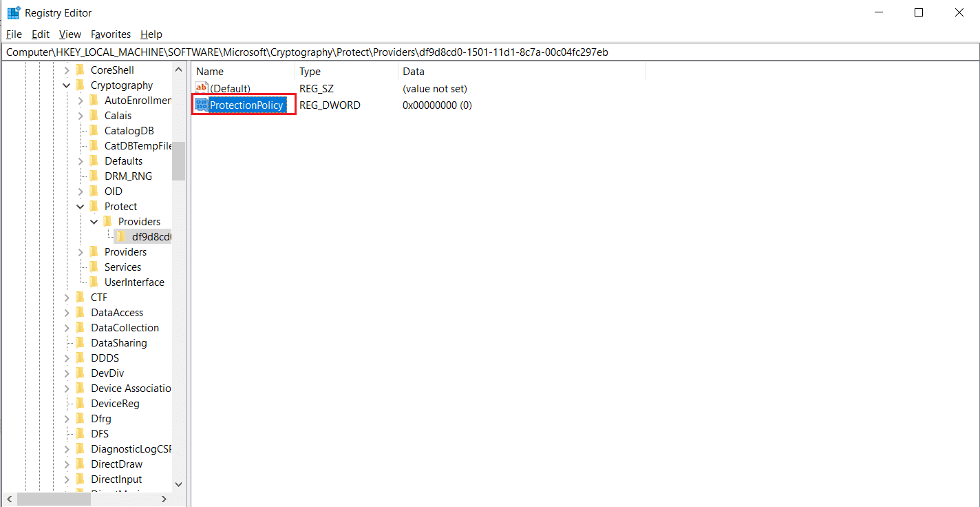The image size is (980, 507).
Task: Select the ProtectionPolicy value name
Action: [x=246, y=105]
